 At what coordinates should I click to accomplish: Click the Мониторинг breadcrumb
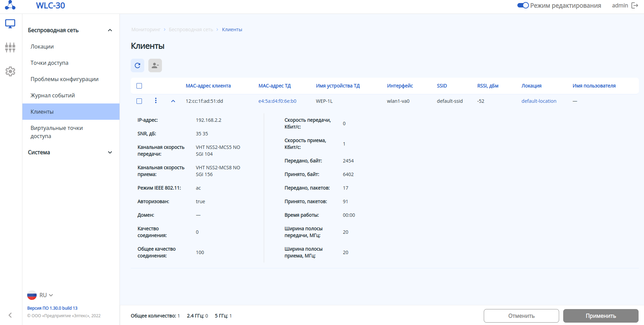[x=146, y=30]
